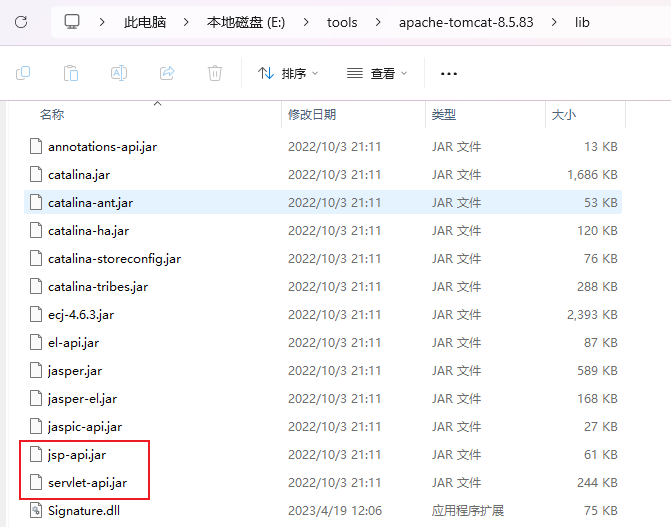Go to the tools folder breadcrumb
This screenshot has width=671, height=527.
342,22
